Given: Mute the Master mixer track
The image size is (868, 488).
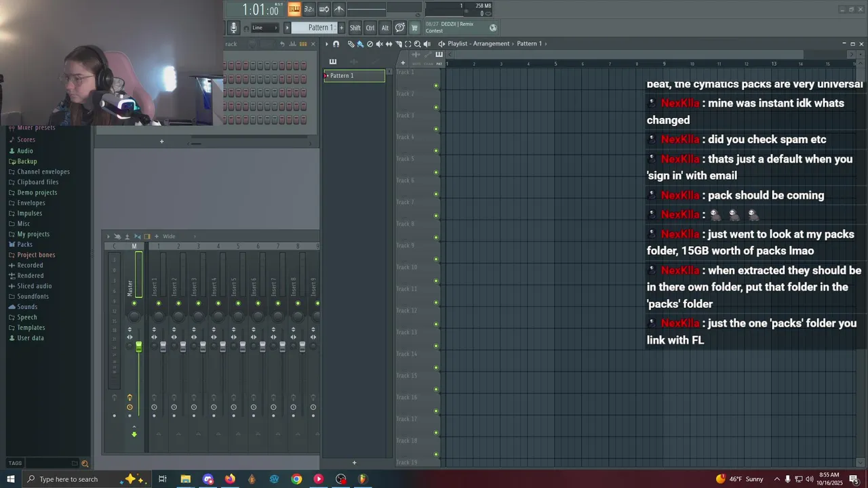Looking at the screenshot, I should [x=134, y=303].
